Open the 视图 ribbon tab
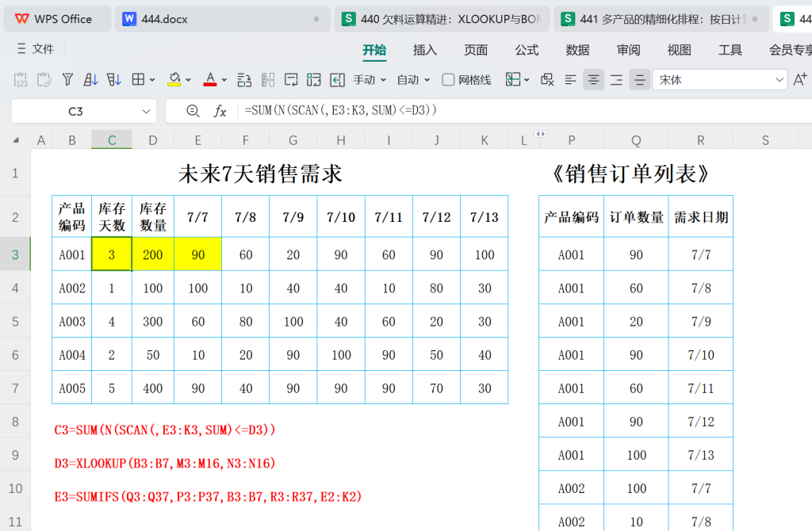 point(679,50)
